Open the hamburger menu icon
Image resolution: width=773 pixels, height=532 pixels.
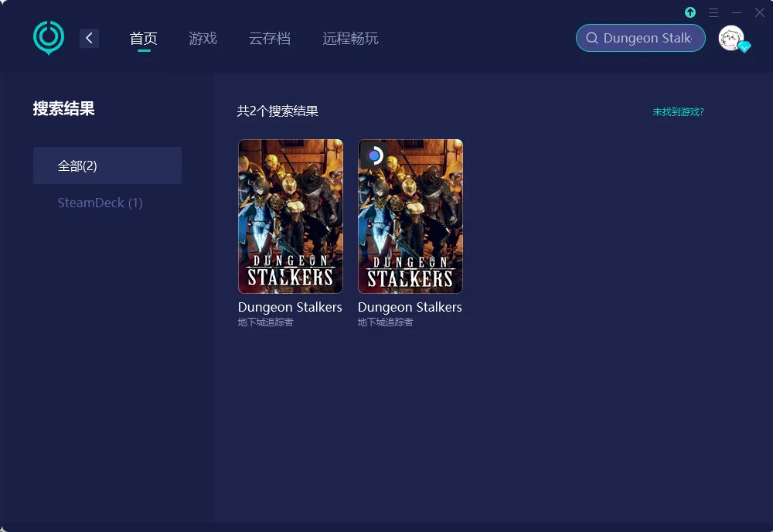coord(713,12)
